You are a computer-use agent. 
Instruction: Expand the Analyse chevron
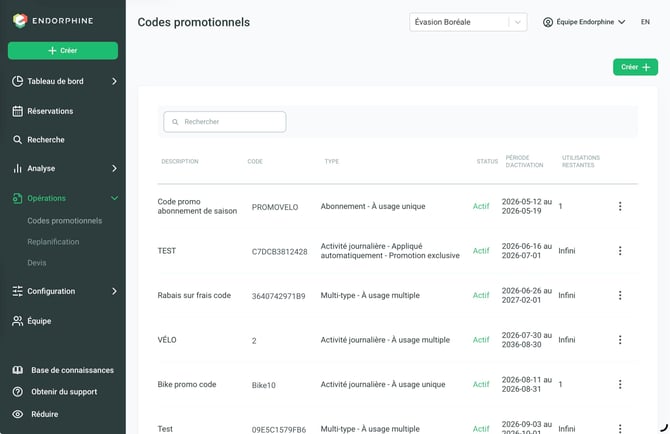click(x=114, y=168)
